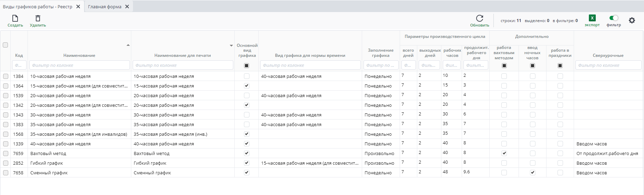Select the Виды графиков работы - Реестр tab
The width and height of the screenshot is (644, 195).
pos(38,7)
